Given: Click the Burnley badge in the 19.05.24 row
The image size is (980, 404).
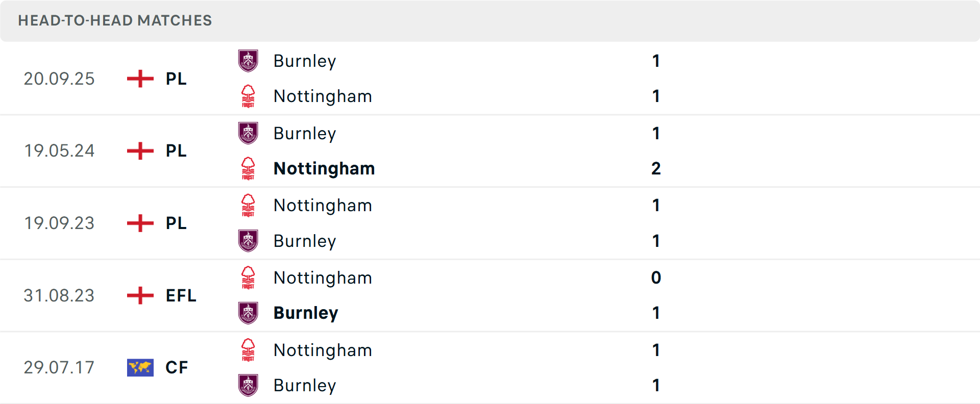Looking at the screenshot, I should click(248, 133).
